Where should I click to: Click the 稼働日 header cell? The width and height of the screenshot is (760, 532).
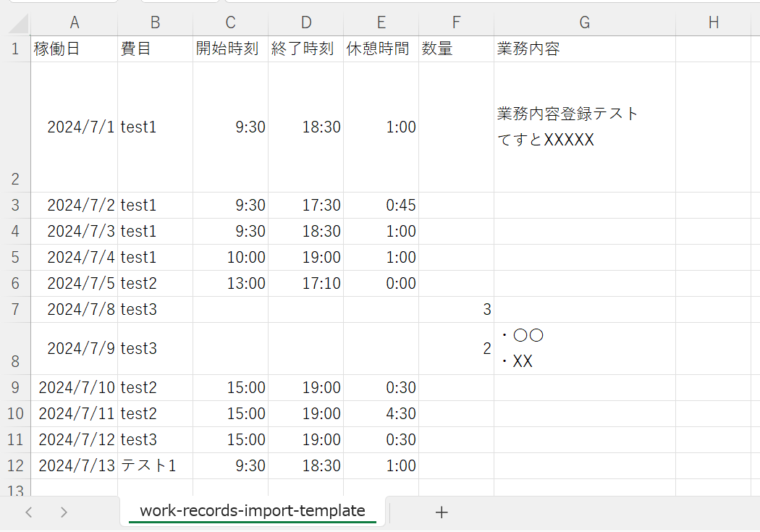point(74,48)
